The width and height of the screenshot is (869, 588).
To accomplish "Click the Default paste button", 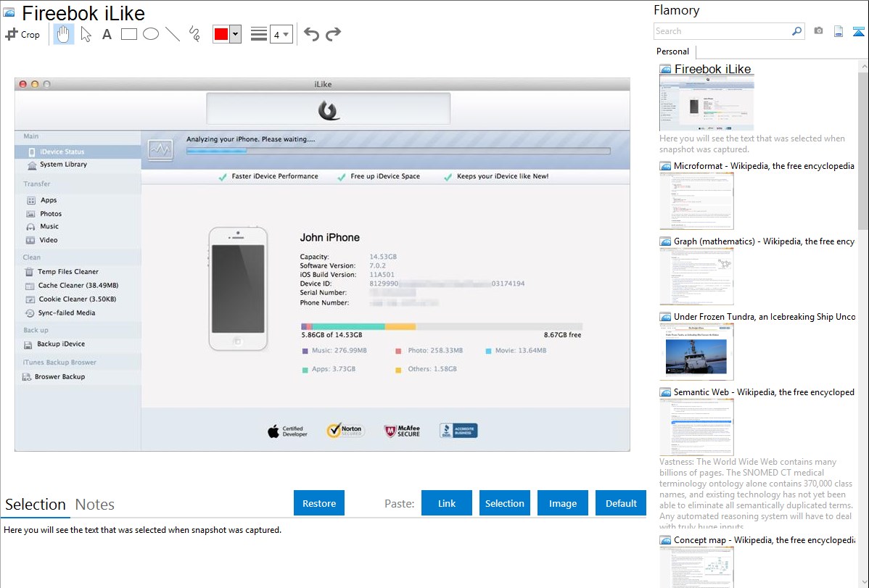I will (x=621, y=503).
